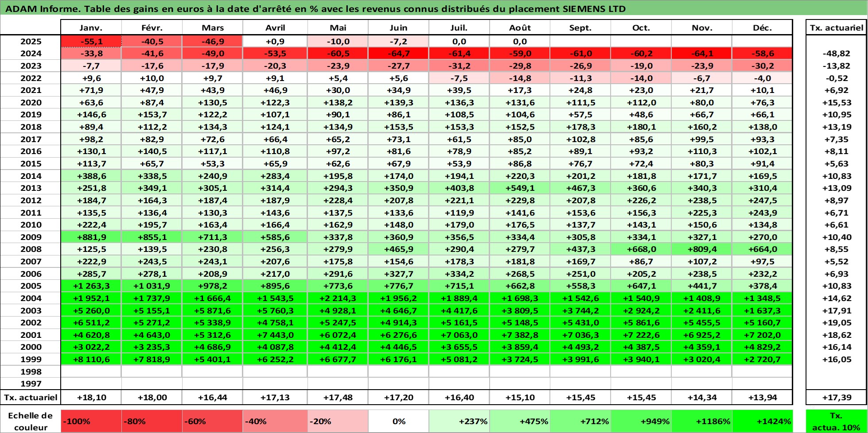Select bottom Tx. actuariel value +18,10
The image size is (868, 433).
click(x=91, y=398)
